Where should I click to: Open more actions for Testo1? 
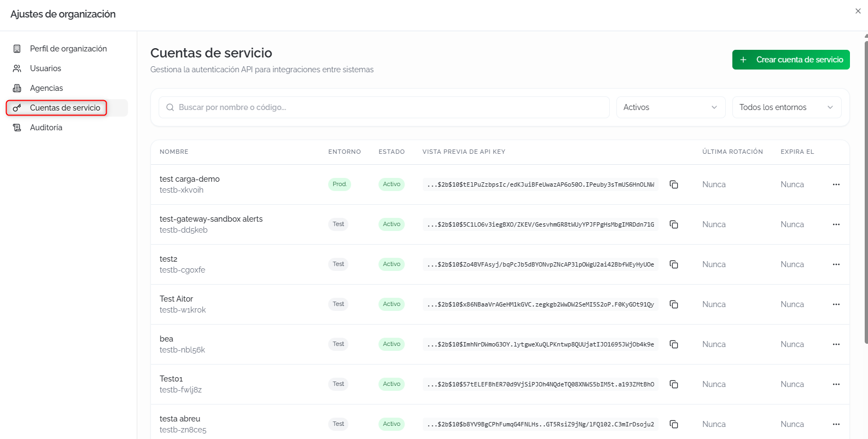click(836, 384)
